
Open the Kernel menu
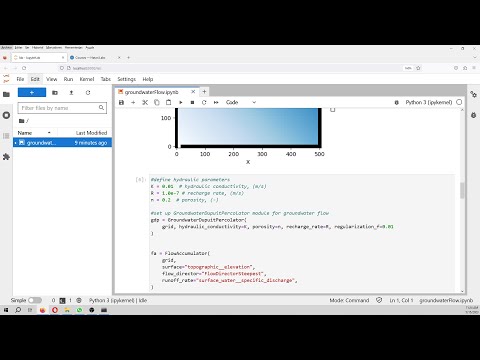tap(87, 79)
